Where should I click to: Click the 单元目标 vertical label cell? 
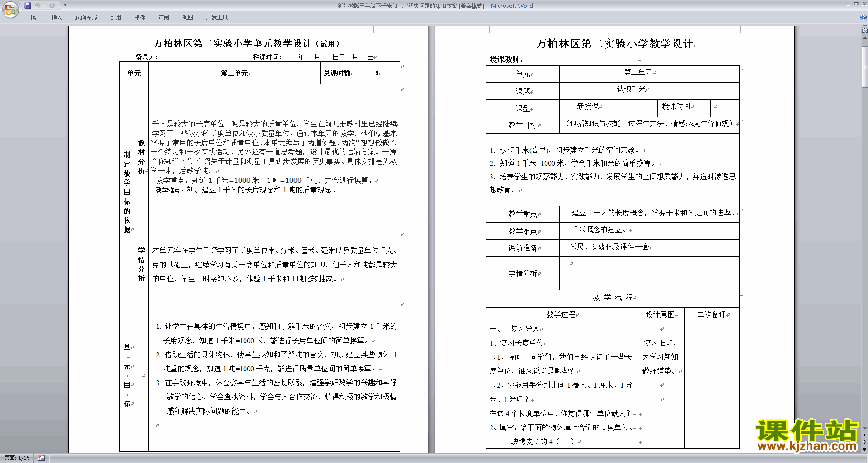click(x=127, y=376)
